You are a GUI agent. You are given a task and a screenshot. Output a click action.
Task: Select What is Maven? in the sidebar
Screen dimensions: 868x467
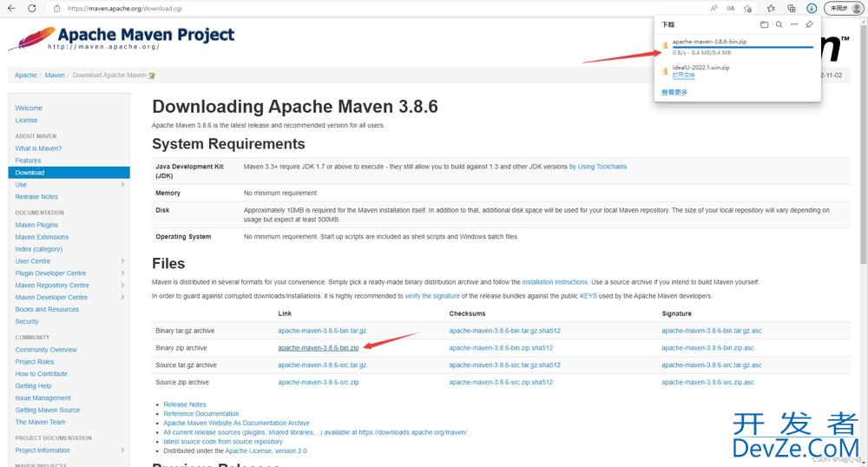tap(38, 148)
